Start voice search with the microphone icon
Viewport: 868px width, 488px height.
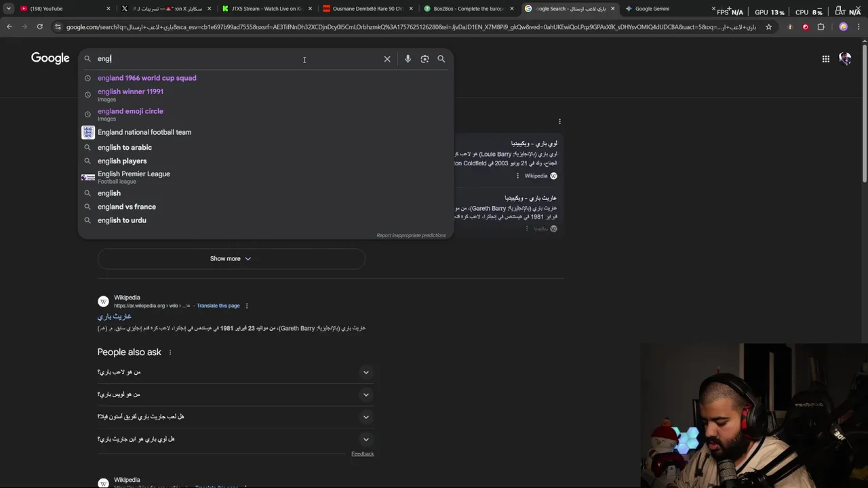click(x=408, y=59)
